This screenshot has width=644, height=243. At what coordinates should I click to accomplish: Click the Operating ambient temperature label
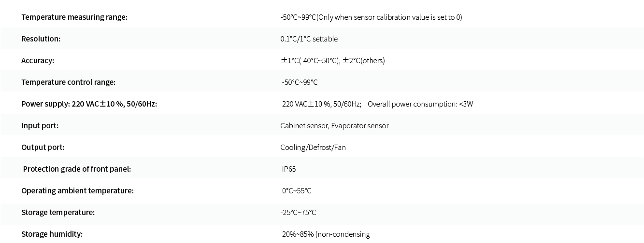[77, 191]
